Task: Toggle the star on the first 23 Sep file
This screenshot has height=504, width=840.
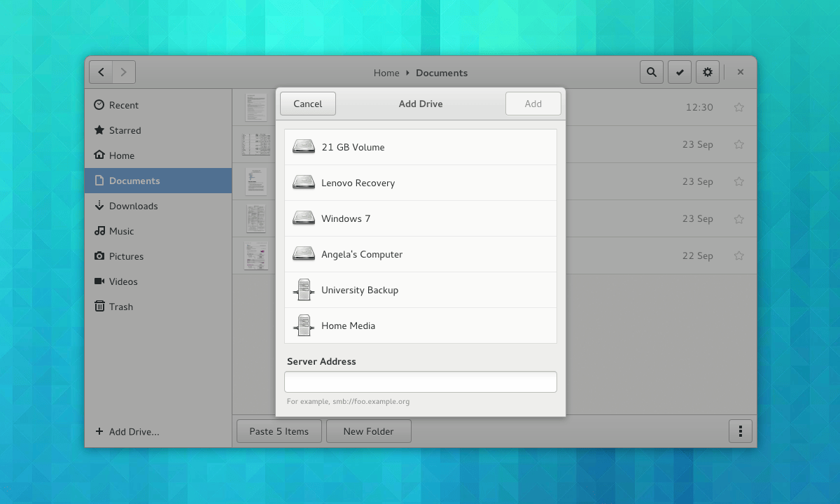Action: 738,144
